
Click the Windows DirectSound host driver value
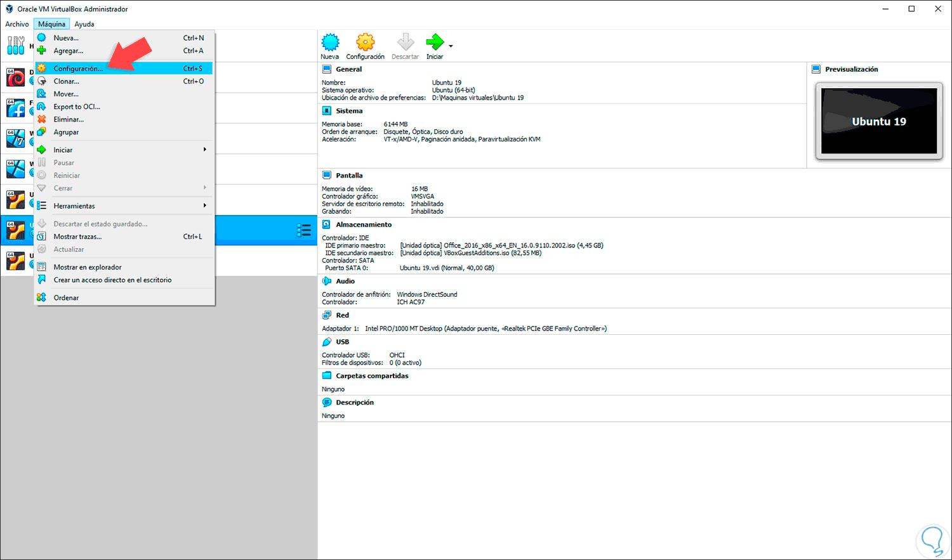(x=427, y=294)
